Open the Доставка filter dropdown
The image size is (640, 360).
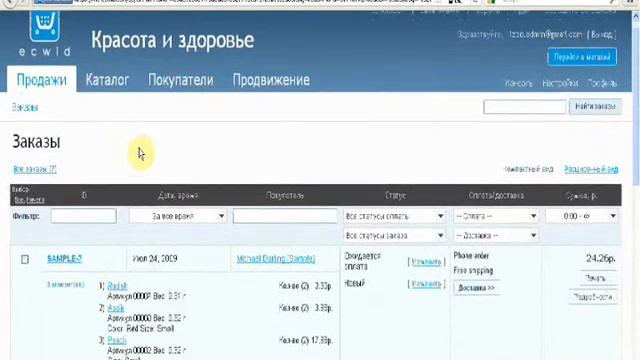point(496,236)
